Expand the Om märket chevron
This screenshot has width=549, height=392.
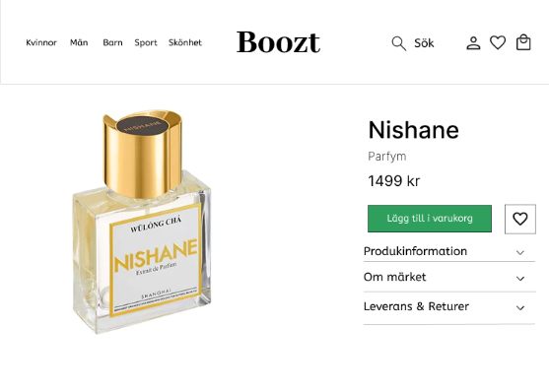point(520,279)
